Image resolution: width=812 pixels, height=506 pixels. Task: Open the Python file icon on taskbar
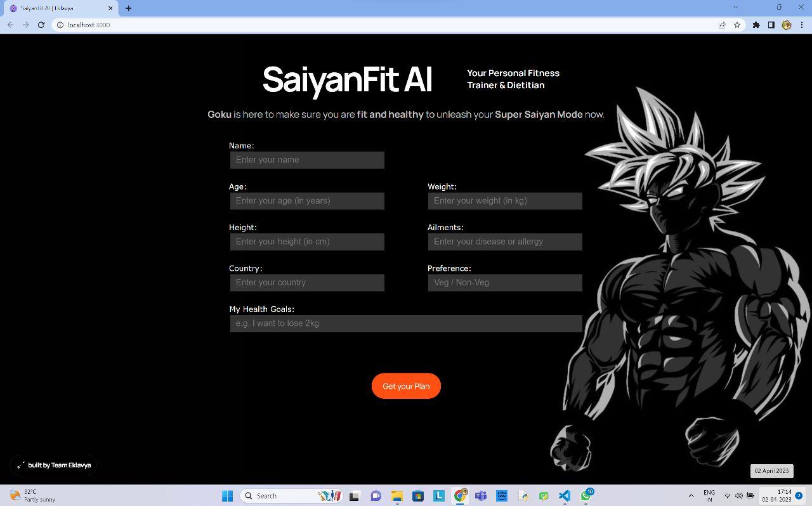[x=523, y=496]
